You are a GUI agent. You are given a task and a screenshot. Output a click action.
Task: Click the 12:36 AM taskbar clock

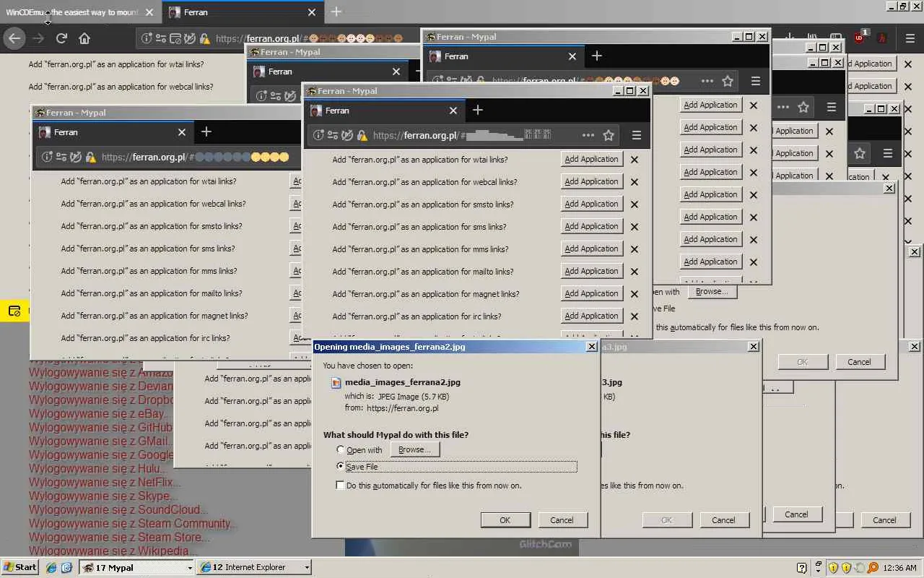point(899,568)
